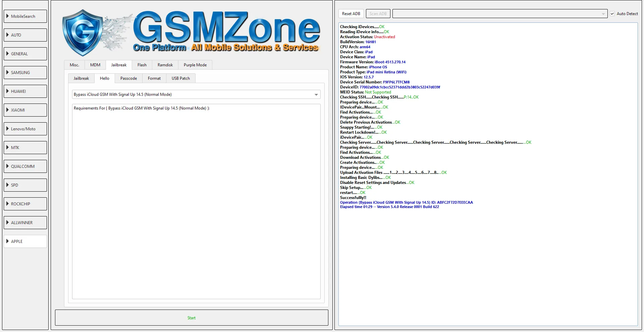Image resolution: width=644 pixels, height=332 pixels.
Task: Expand the SAMSUNG sidebar section
Action: (25, 73)
